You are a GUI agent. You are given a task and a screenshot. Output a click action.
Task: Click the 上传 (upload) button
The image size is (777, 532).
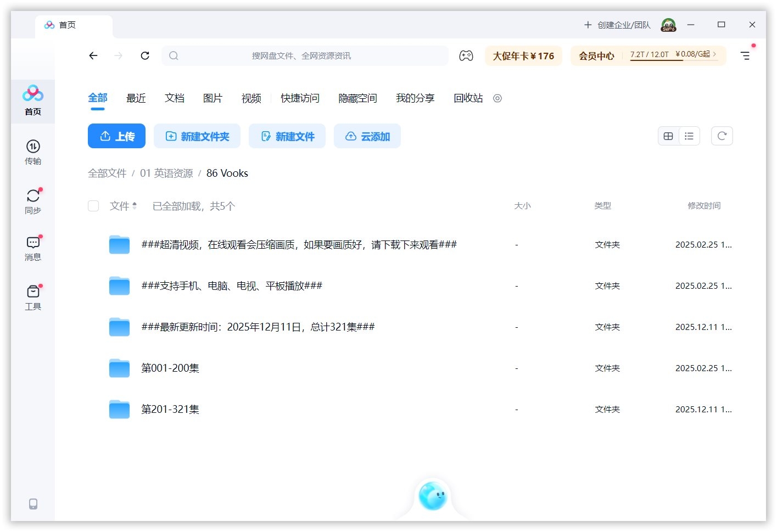[116, 136]
